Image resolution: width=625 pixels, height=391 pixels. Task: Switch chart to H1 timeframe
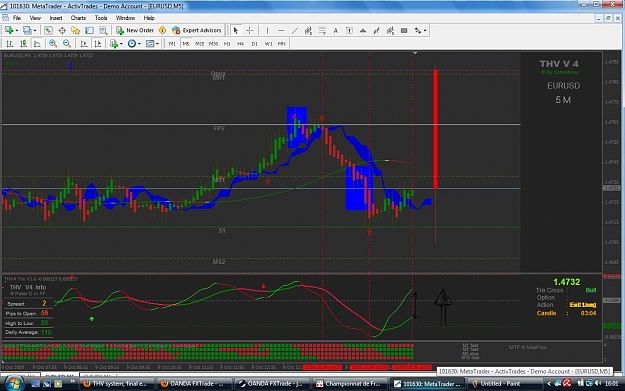coord(227,44)
